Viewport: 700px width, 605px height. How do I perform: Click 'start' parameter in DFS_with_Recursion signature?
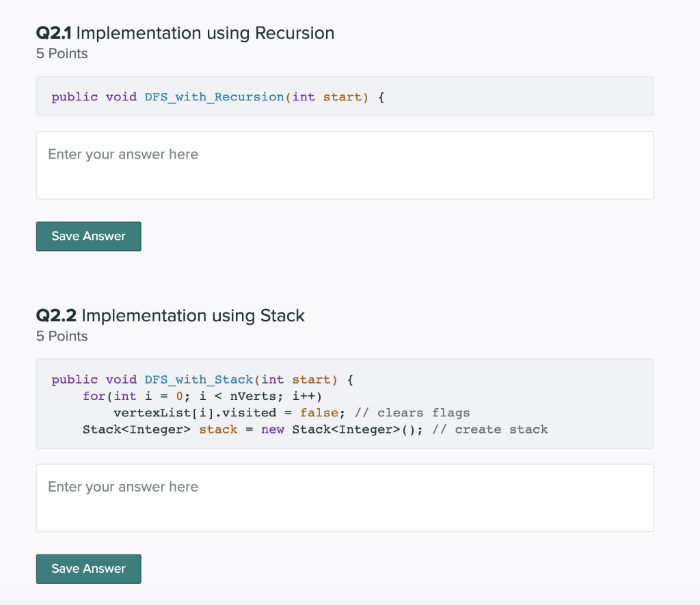342,96
